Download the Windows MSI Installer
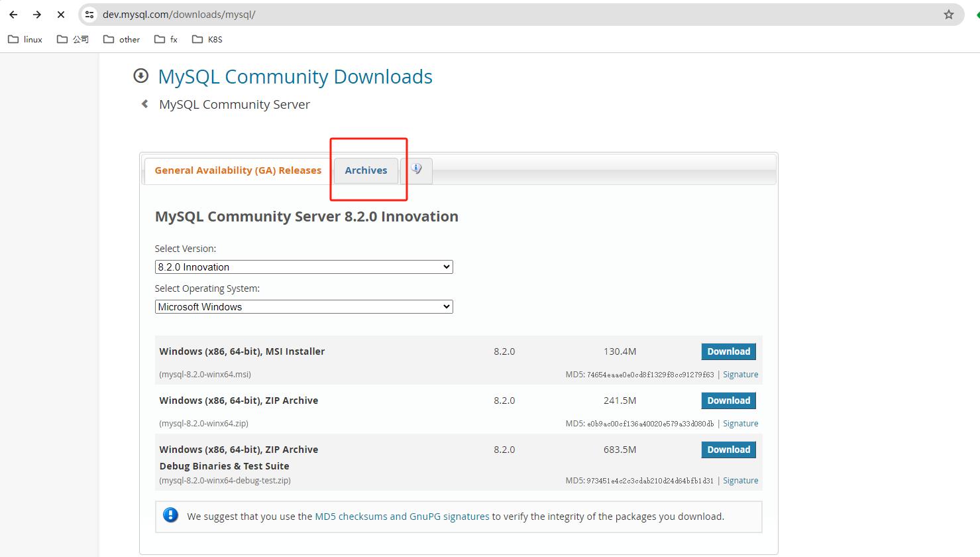 point(728,351)
